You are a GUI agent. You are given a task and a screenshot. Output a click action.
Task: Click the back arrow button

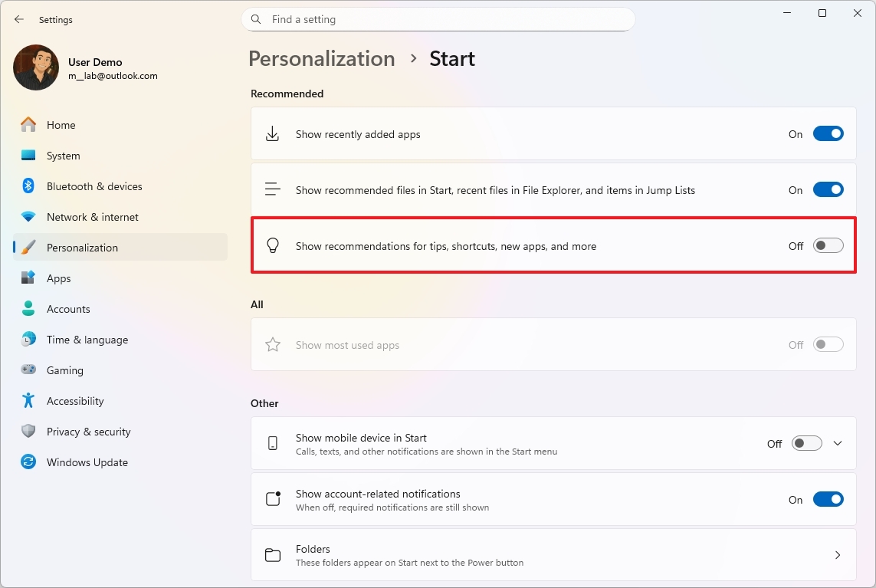coord(18,19)
